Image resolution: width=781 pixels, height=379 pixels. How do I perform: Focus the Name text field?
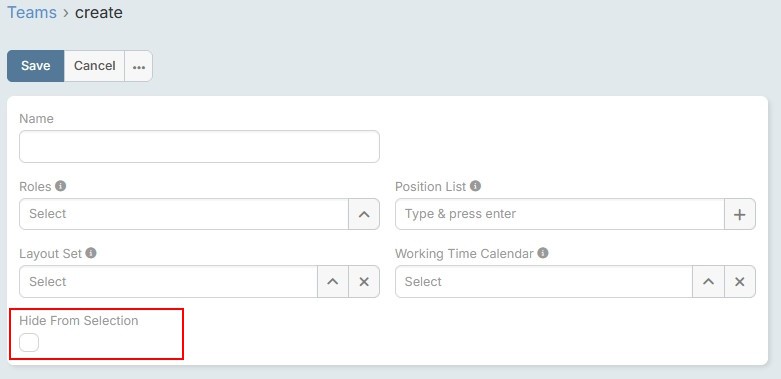coord(199,146)
